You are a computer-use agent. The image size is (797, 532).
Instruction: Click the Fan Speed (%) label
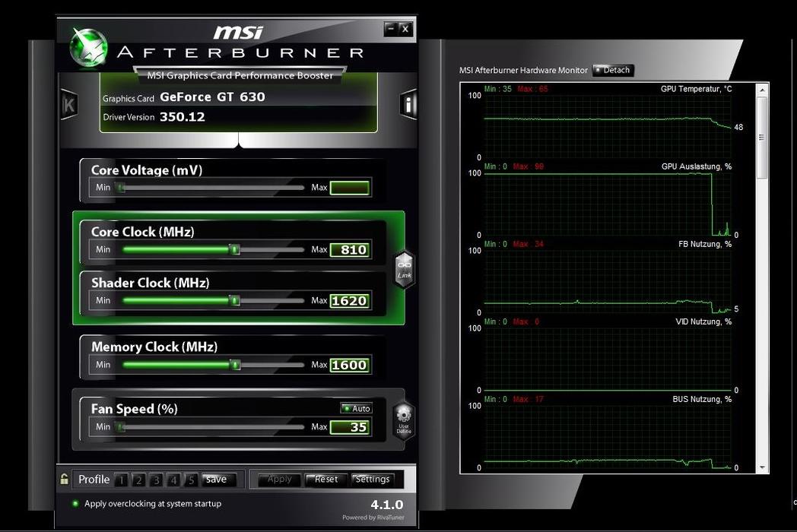click(134, 409)
